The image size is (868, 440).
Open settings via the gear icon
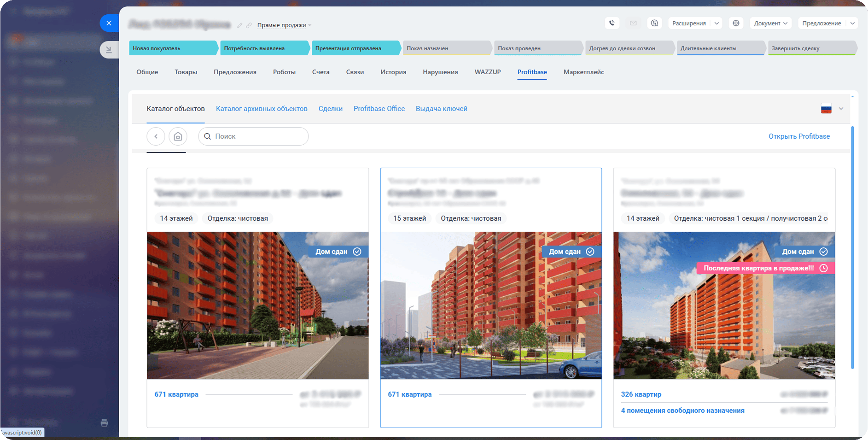[736, 23]
